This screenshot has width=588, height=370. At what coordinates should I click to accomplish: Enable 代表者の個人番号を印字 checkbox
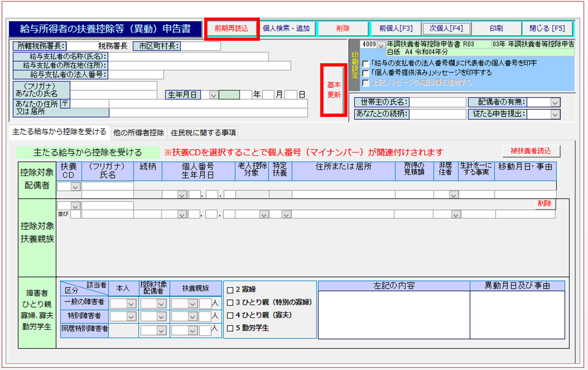(x=366, y=64)
